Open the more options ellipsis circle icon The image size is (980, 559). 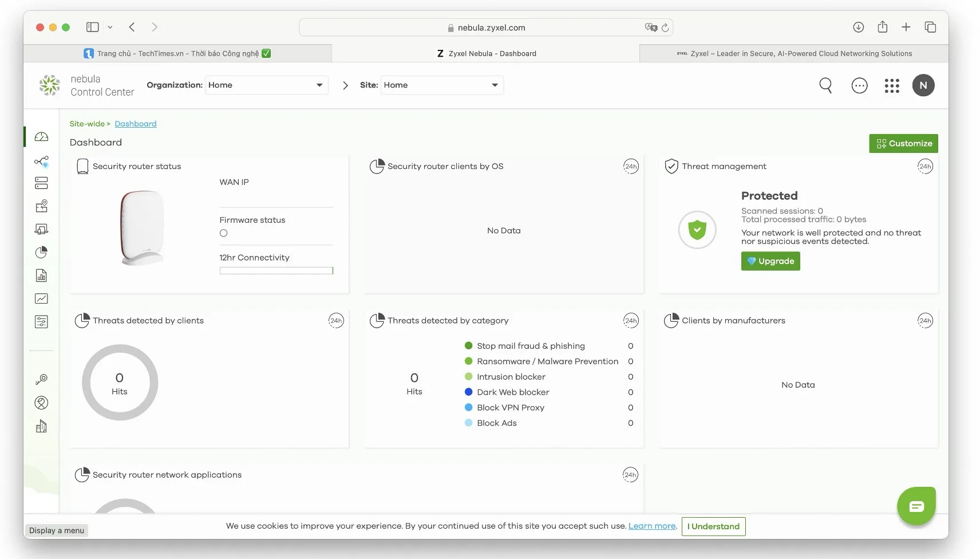pos(859,85)
